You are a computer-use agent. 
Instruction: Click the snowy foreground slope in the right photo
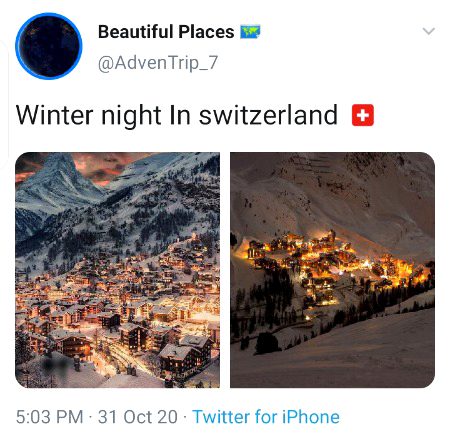pos(350,357)
